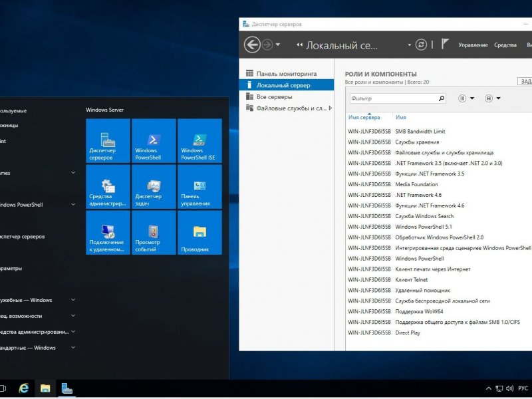Show hidden tray icons with the up chevron
The height and width of the screenshot is (399, 532).
pos(489,388)
